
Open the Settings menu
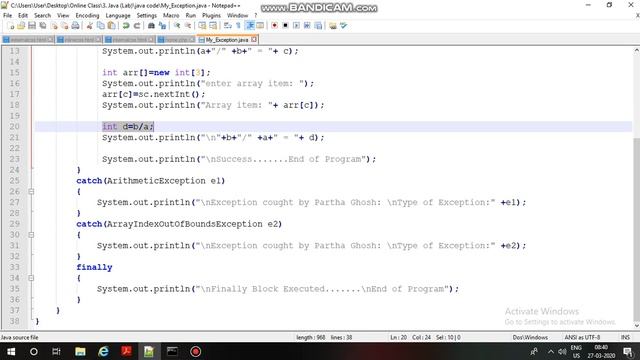147,16
